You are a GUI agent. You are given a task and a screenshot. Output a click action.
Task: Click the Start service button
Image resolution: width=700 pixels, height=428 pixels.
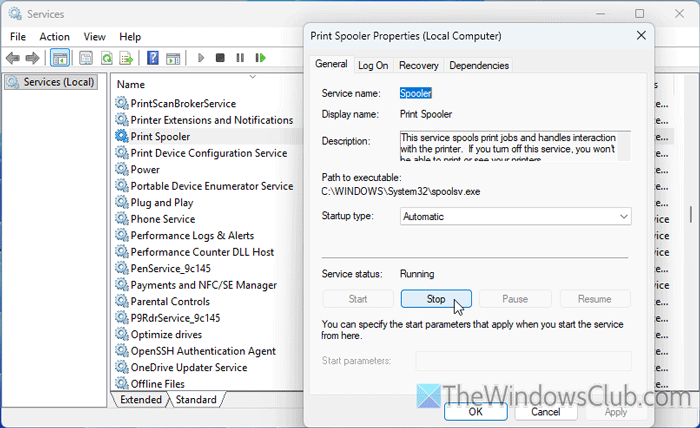[x=358, y=299]
